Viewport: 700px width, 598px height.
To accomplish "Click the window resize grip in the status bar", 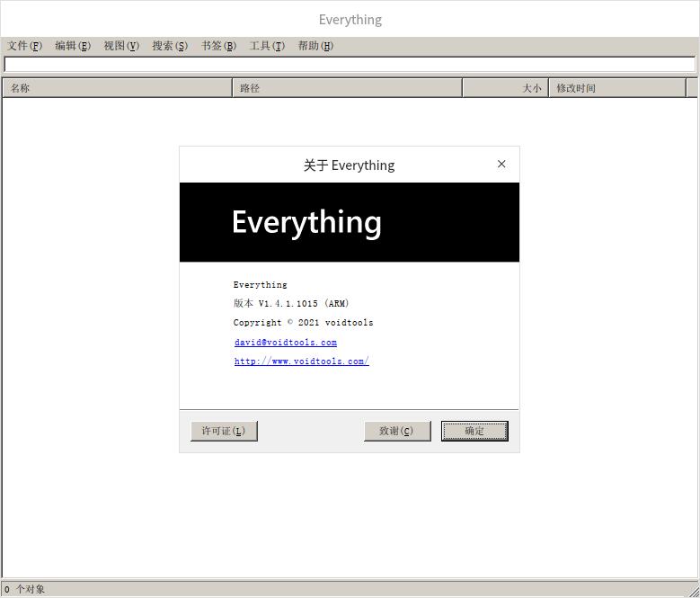I will (693, 591).
